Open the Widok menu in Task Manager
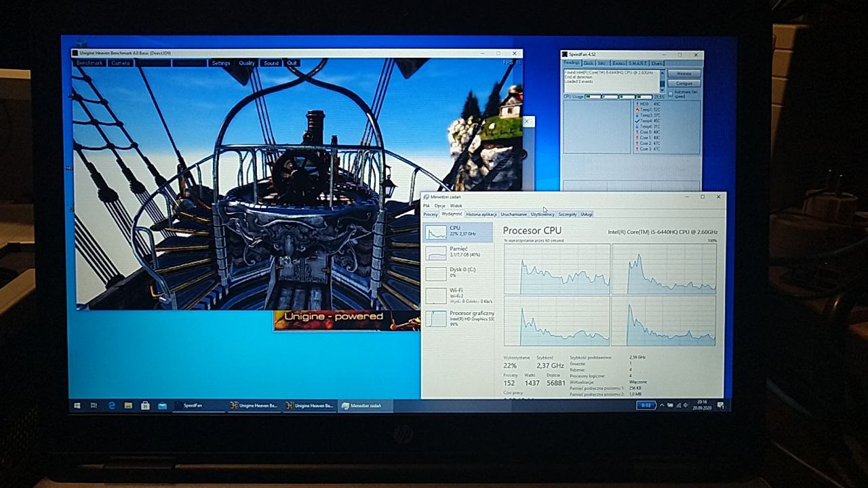The image size is (868, 488). 456,205
